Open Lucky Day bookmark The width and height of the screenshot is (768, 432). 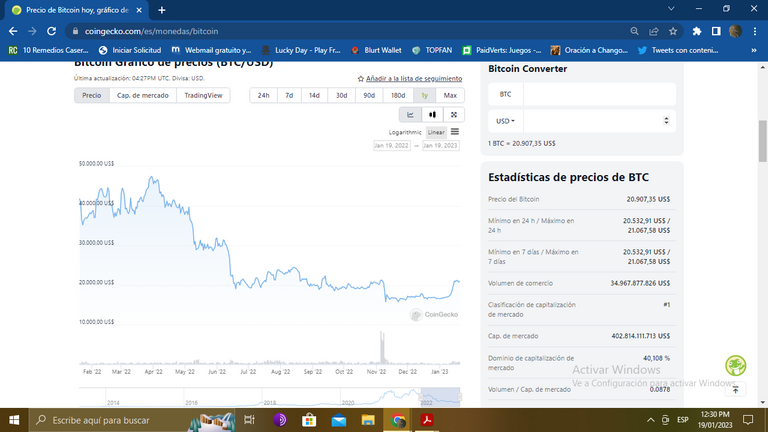click(301, 50)
